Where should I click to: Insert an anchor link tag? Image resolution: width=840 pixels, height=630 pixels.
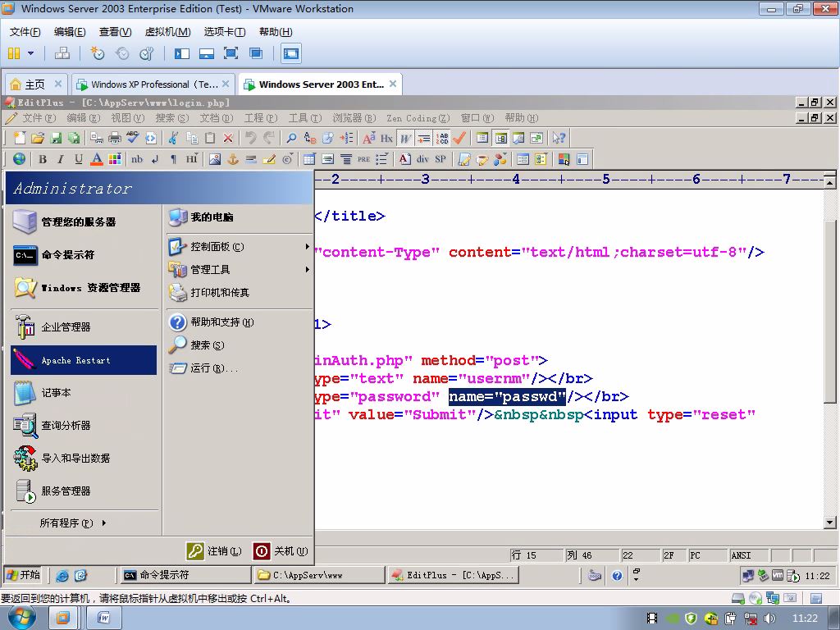coord(233,159)
